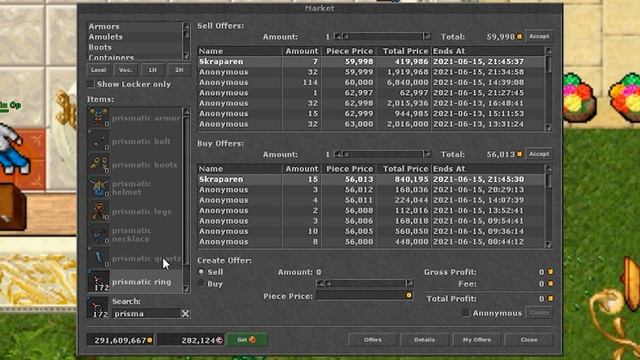Decrease Buy Offers amount with left arrow
Screen dimensions: 640x360
[x=338, y=154]
